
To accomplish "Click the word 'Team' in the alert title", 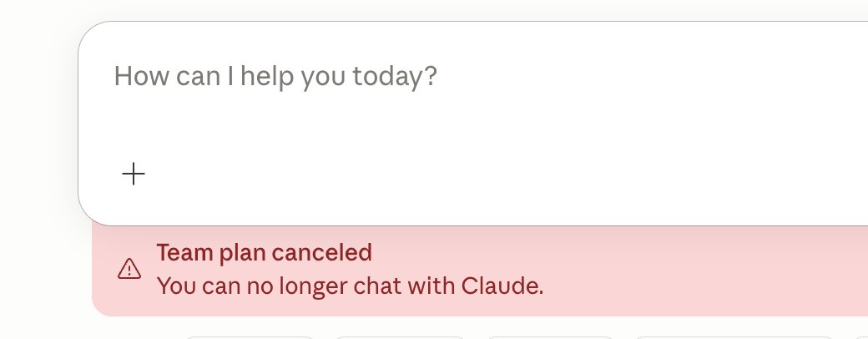I will pyautogui.click(x=181, y=252).
